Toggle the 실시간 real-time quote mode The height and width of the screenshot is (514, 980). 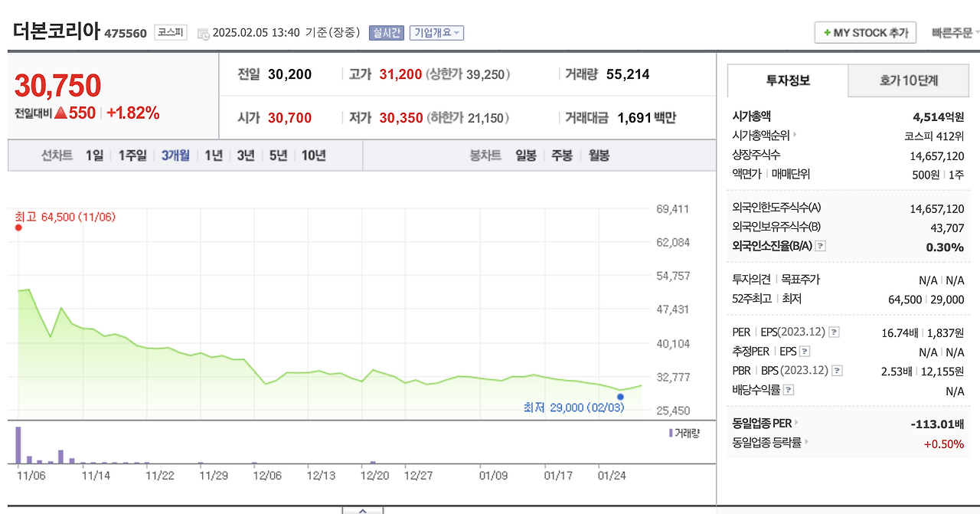(x=387, y=32)
